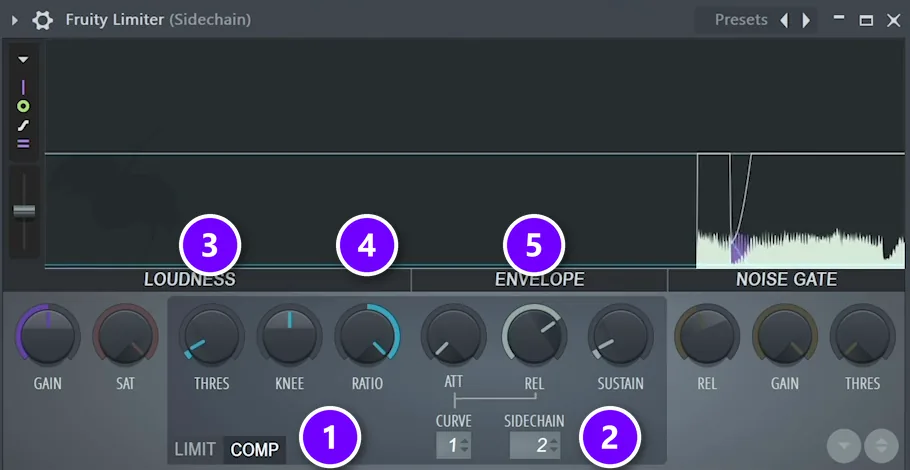Click the loudness GAIN knob
The height and width of the screenshot is (470, 910).
click(x=47, y=335)
